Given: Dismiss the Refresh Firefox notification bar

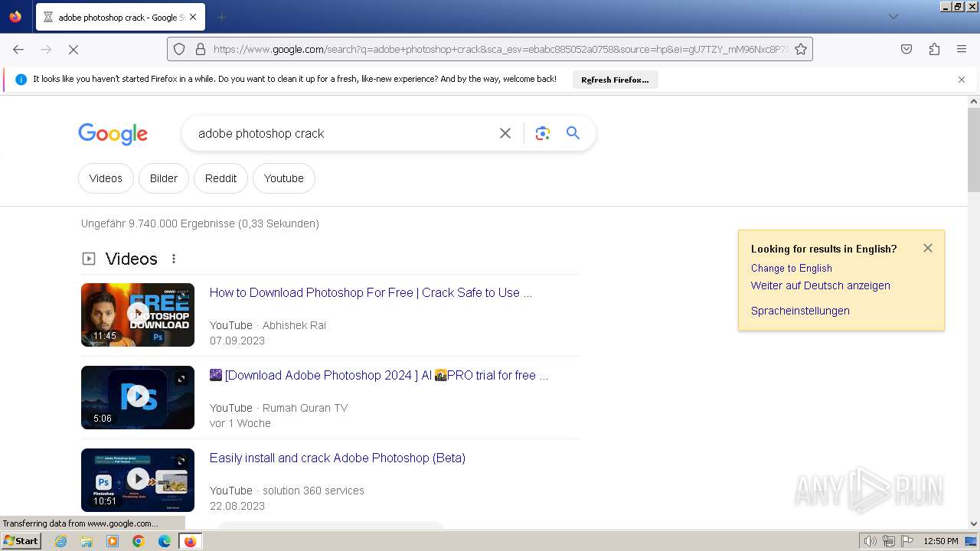Looking at the screenshot, I should [962, 80].
